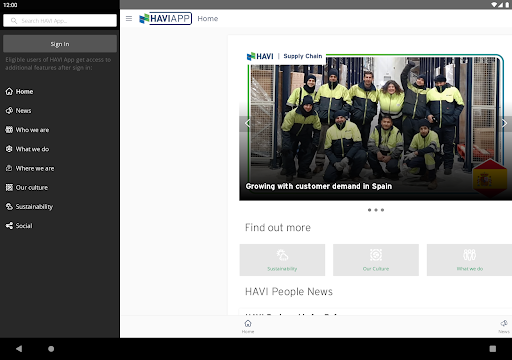
Task: Open News in the sidebar
Action: tap(18, 111)
